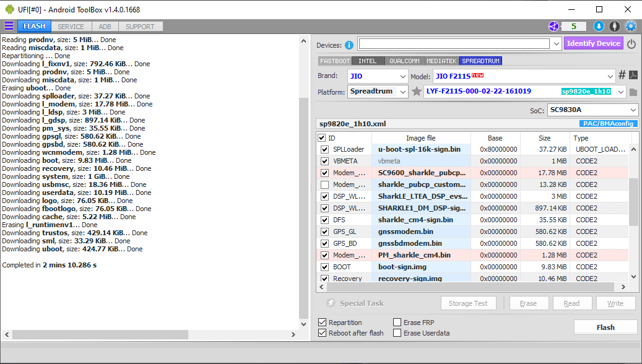Expand the Devices dropdown
642x364 pixels.
click(x=556, y=44)
